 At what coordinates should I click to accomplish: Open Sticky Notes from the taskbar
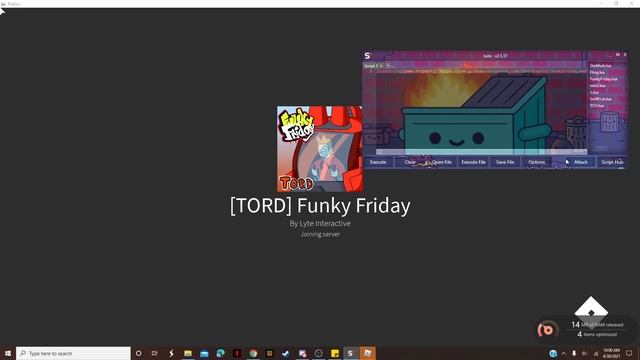point(335,353)
